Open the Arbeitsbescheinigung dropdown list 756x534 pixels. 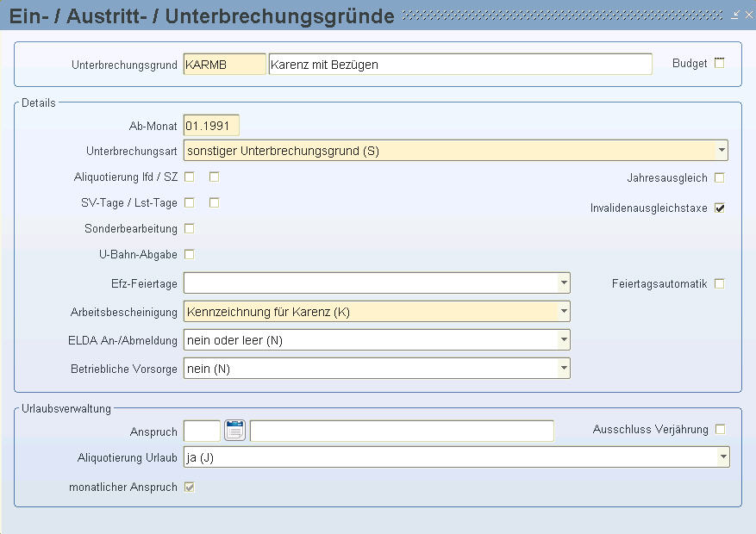(564, 312)
